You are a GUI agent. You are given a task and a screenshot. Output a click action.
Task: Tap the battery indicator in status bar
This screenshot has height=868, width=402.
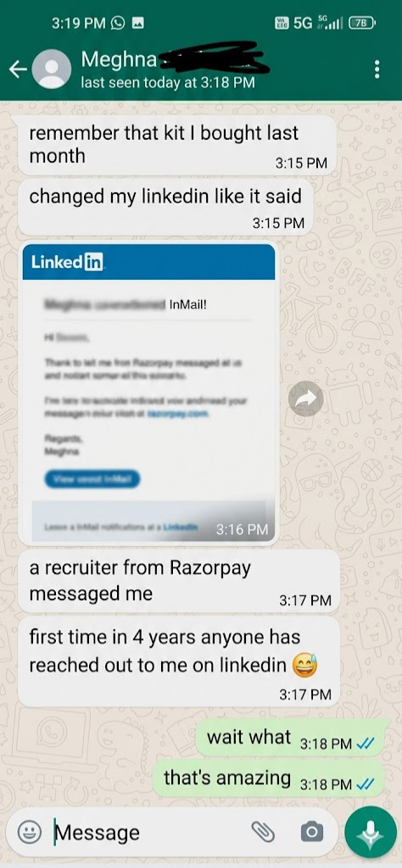click(x=363, y=23)
